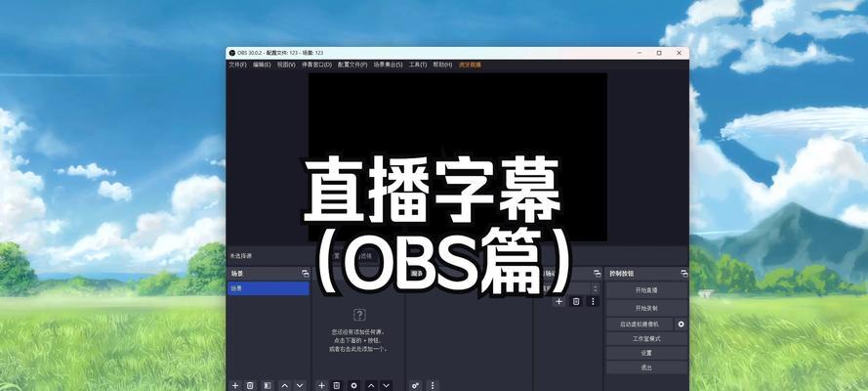Click the 退出 button

[x=646, y=368]
